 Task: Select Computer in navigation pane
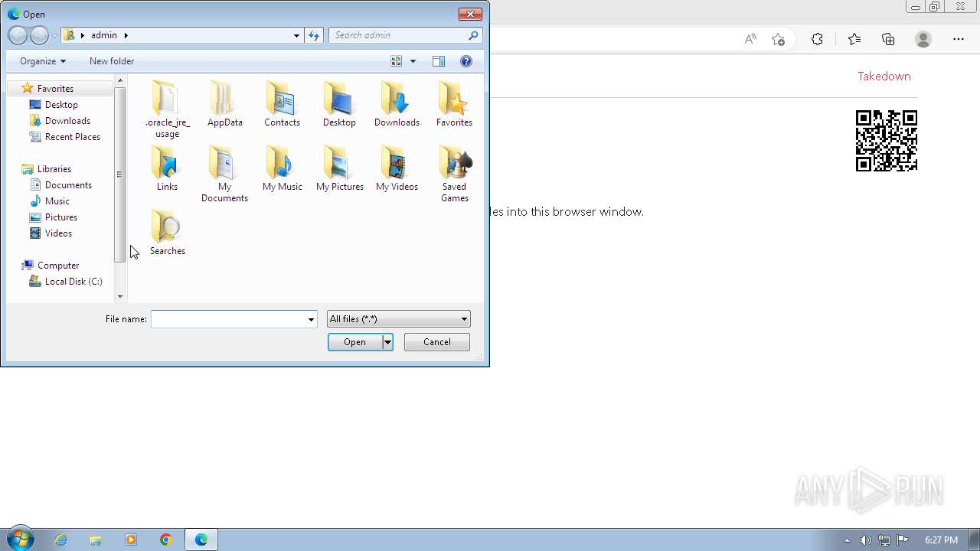pos(58,266)
